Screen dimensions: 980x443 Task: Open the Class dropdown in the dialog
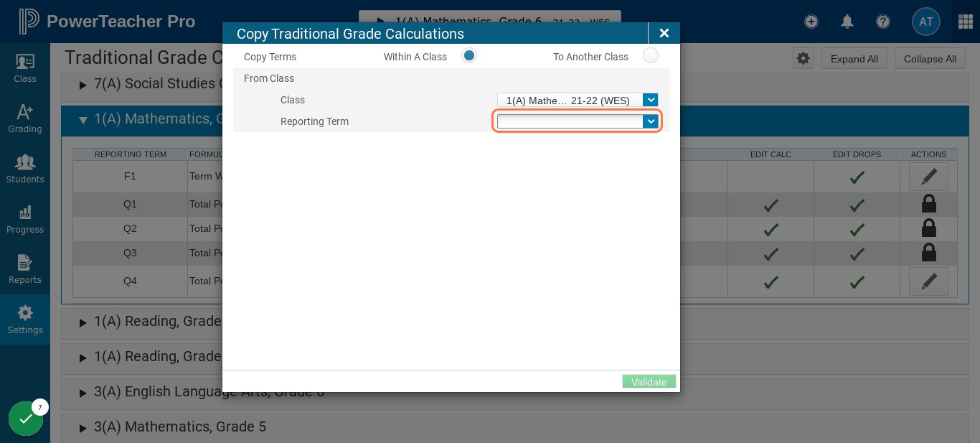tap(578, 101)
